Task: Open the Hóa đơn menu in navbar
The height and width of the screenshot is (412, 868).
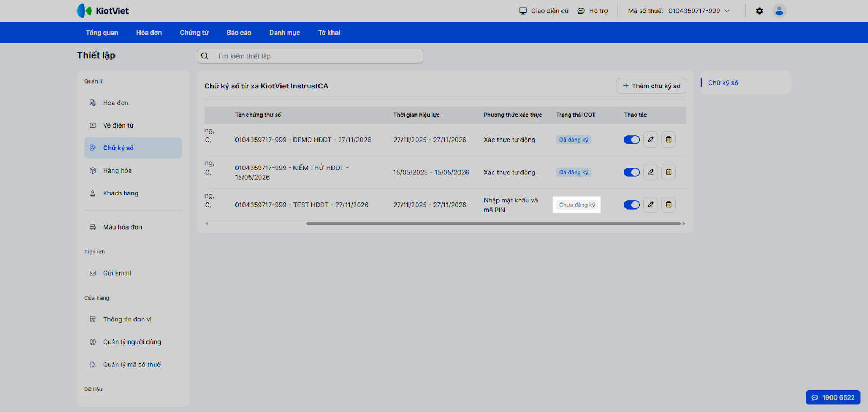Action: (149, 33)
